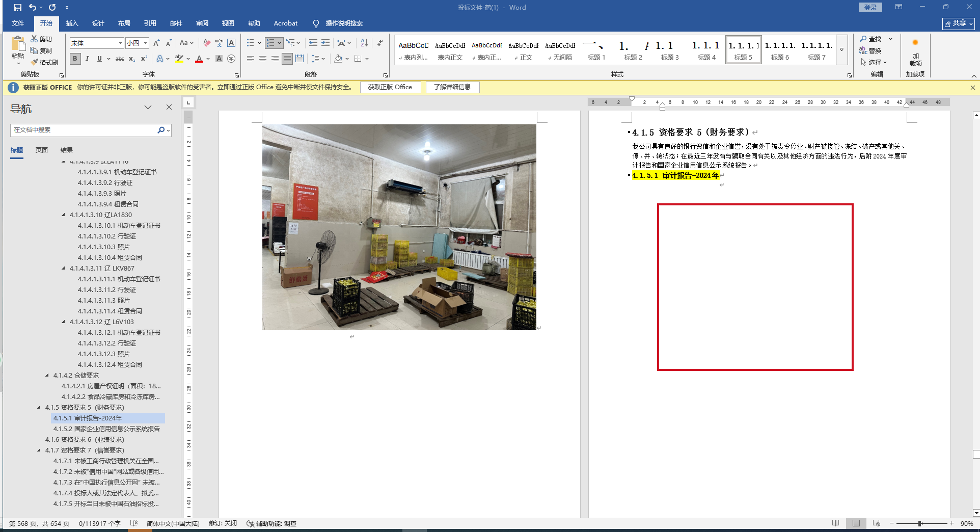Shrink the font size one step
The height and width of the screenshot is (532, 980).
point(169,43)
